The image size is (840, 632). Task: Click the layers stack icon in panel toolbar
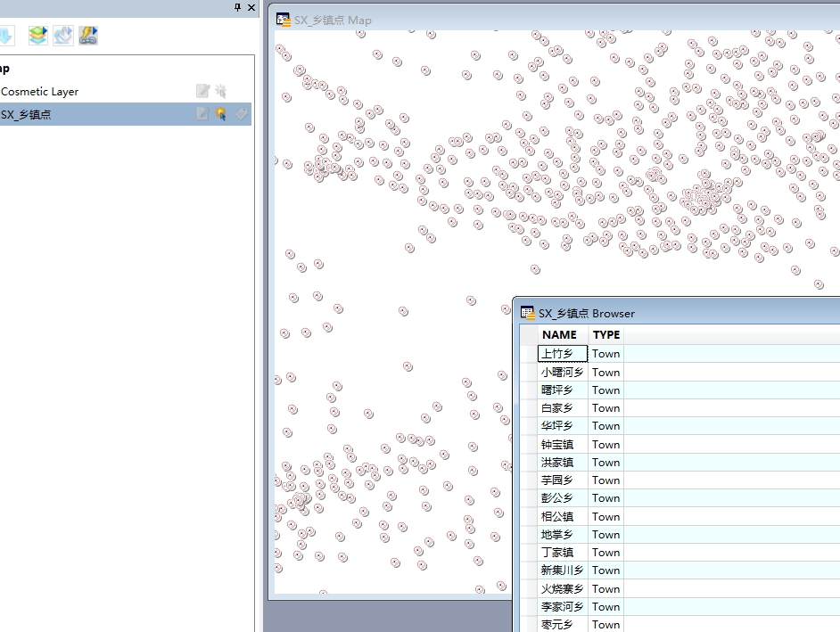pos(37,36)
